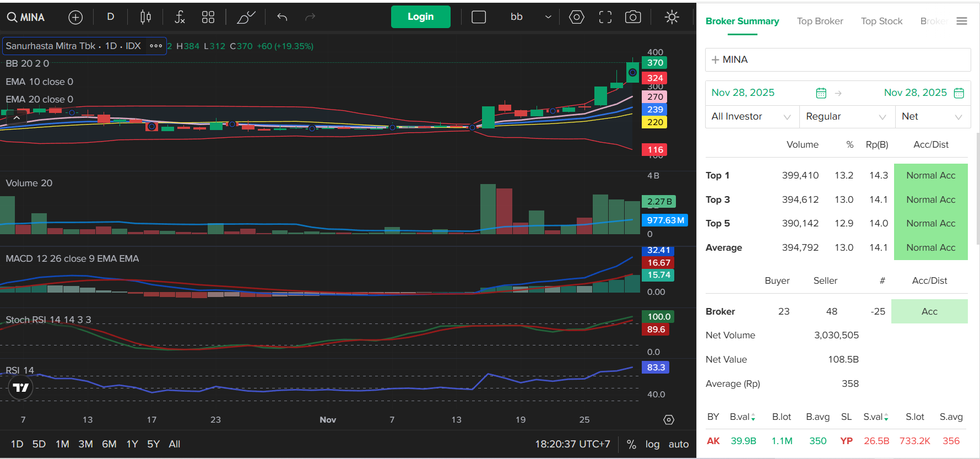Click the Average (Rp) value 358
Viewport: 980px width, 459px height.
[850, 384]
